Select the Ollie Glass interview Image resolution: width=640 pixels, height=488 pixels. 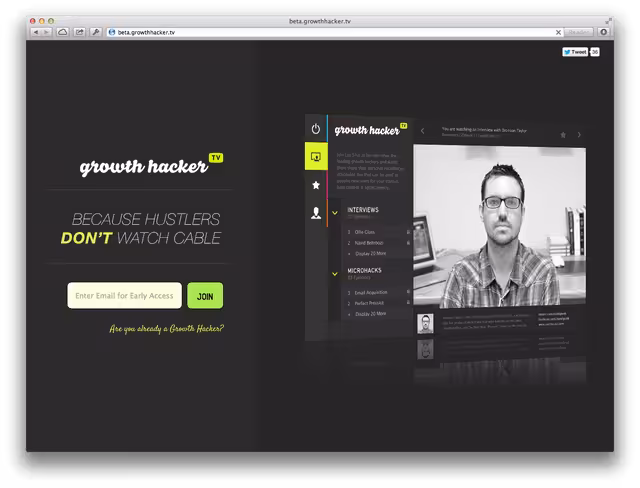point(364,232)
